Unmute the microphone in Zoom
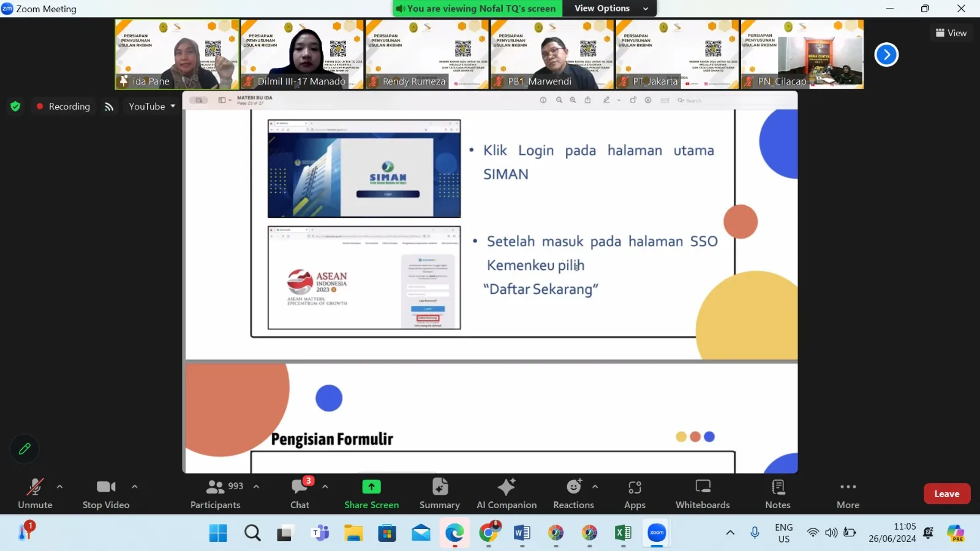The height and width of the screenshot is (551, 980). pos(35,493)
